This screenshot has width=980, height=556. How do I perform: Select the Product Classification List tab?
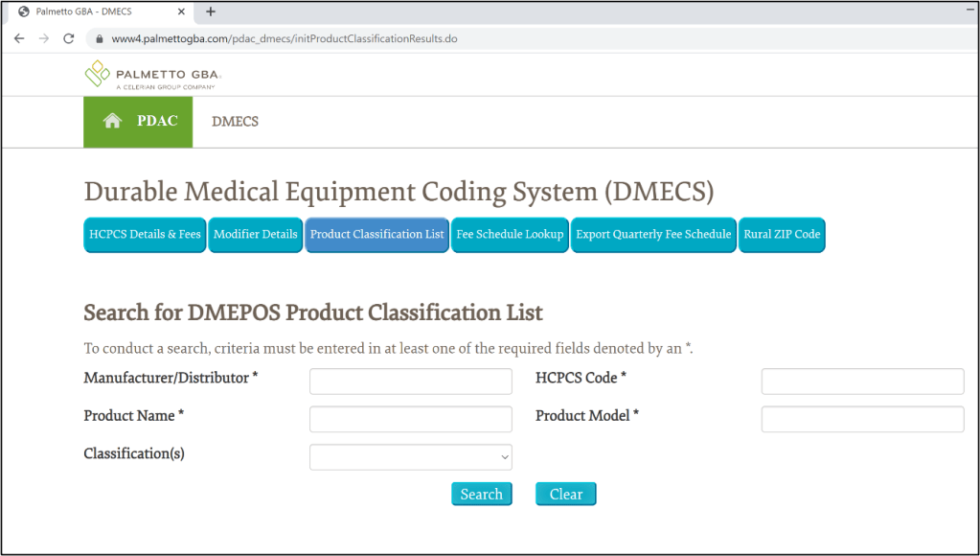point(377,235)
